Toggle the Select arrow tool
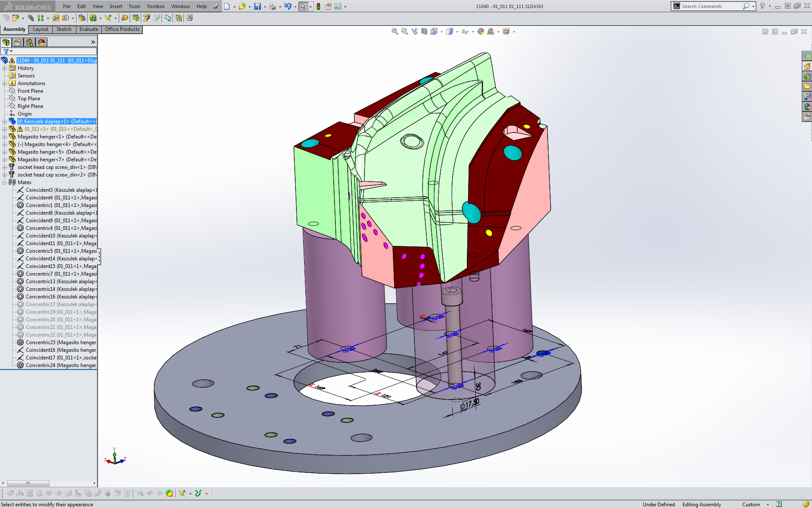This screenshot has width=812, height=508. point(303,6)
